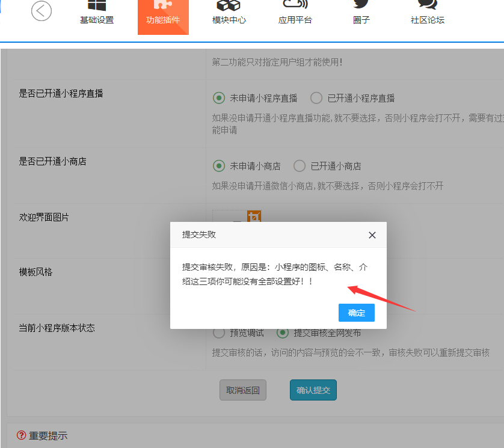Select 未申请小程序直播 radio option
Screen dimensions: 504x448
(x=219, y=98)
